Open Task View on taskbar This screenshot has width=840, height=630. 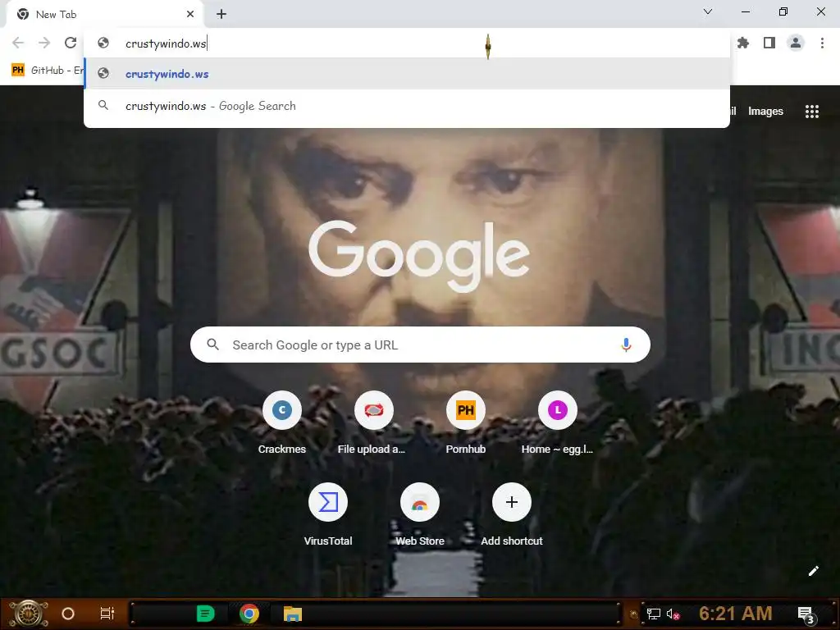[x=107, y=614]
